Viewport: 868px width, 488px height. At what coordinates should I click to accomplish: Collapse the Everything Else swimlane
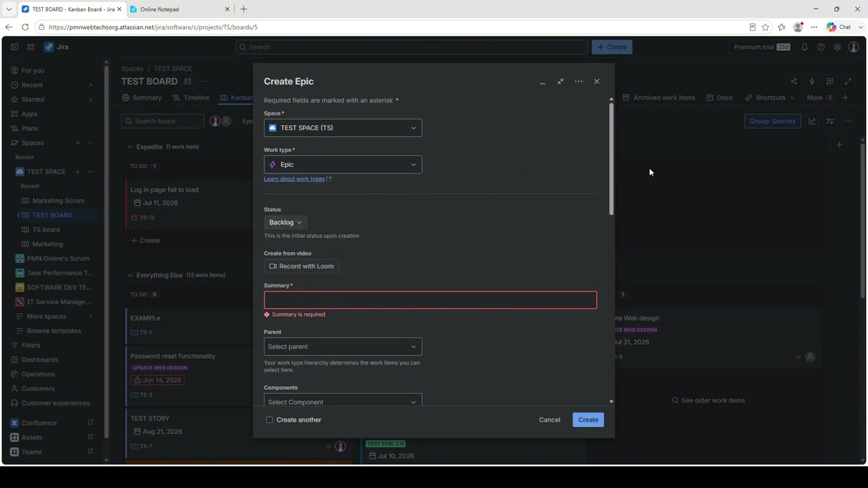pyautogui.click(x=130, y=275)
